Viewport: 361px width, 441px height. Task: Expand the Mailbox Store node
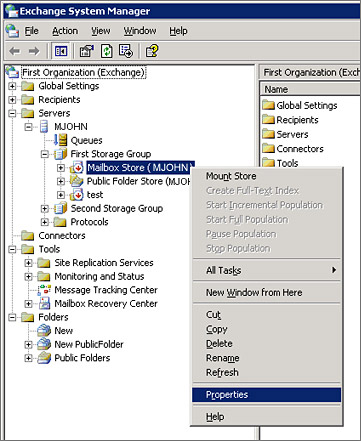(x=61, y=168)
